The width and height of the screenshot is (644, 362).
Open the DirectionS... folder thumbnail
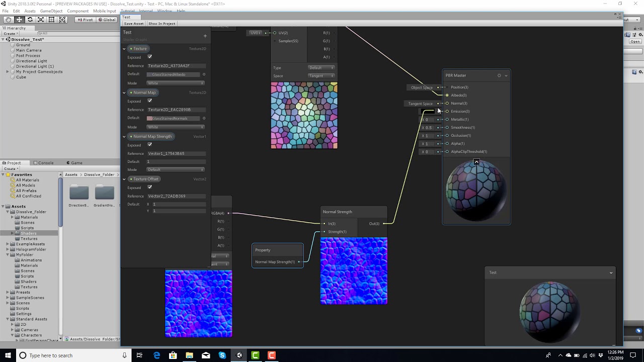tap(79, 193)
